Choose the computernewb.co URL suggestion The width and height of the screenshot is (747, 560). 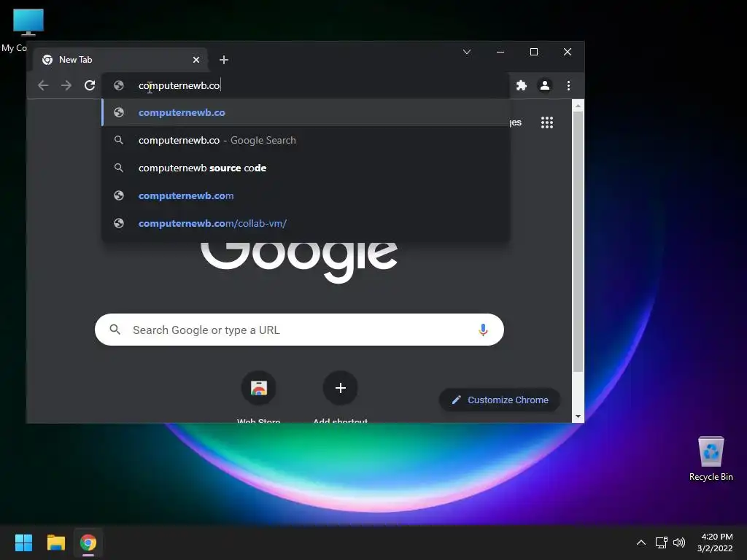point(306,112)
